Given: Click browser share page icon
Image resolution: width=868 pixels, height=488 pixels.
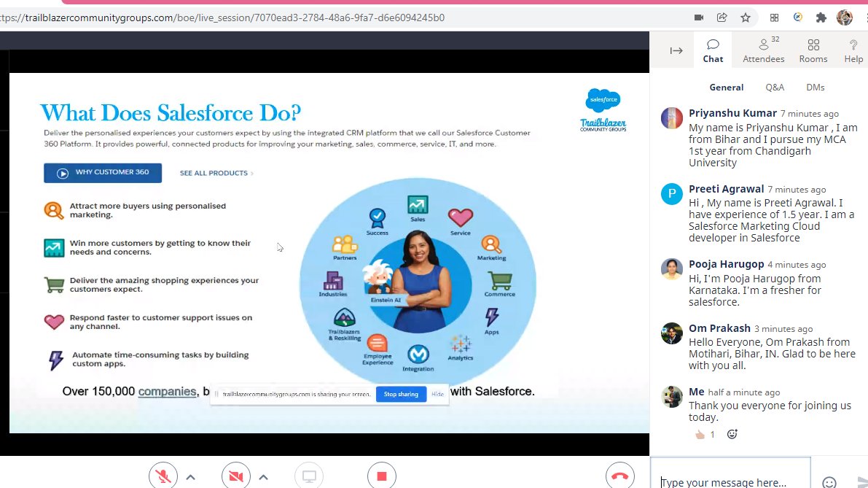Looking at the screenshot, I should coord(722,18).
